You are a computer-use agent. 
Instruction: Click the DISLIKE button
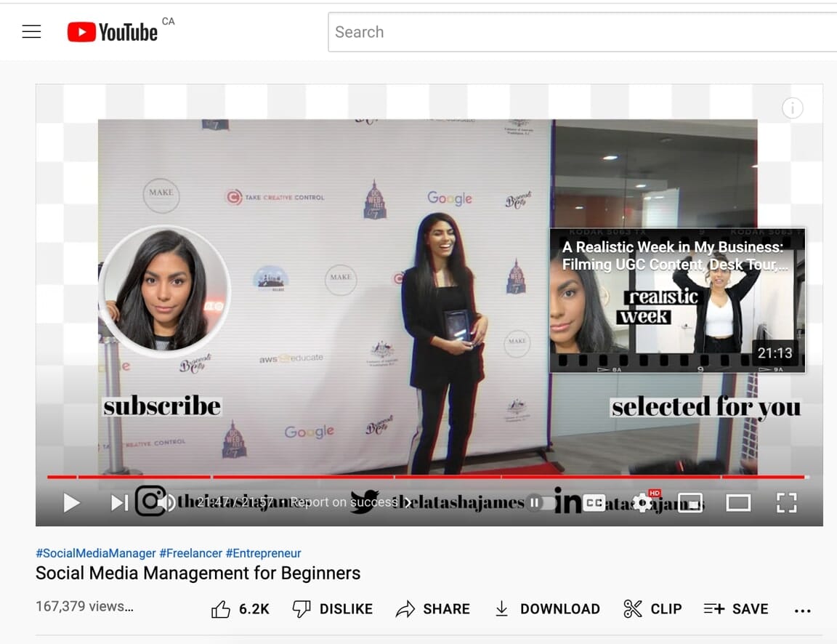(333, 609)
